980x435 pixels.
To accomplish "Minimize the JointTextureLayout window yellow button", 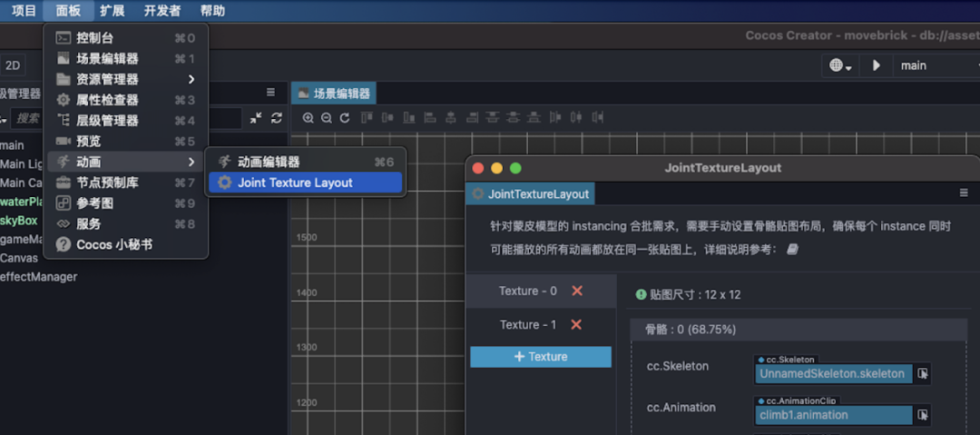I will click(x=497, y=168).
